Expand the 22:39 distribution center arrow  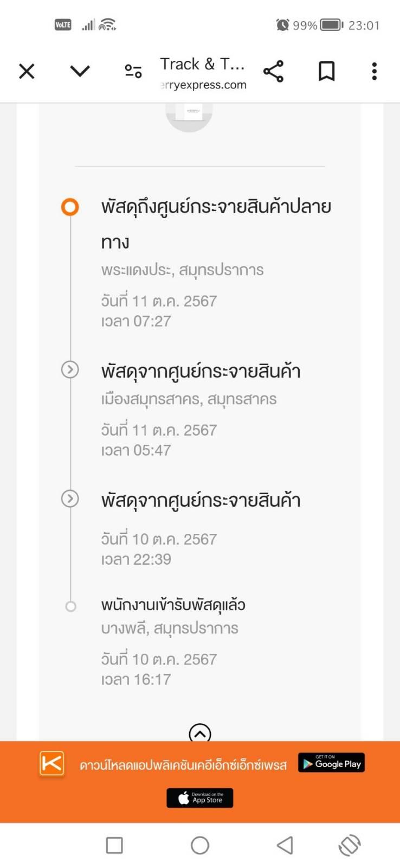[x=70, y=499]
